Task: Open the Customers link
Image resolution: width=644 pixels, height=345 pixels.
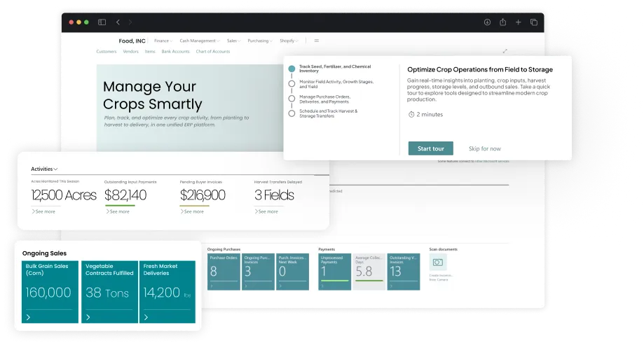Action: (x=107, y=52)
